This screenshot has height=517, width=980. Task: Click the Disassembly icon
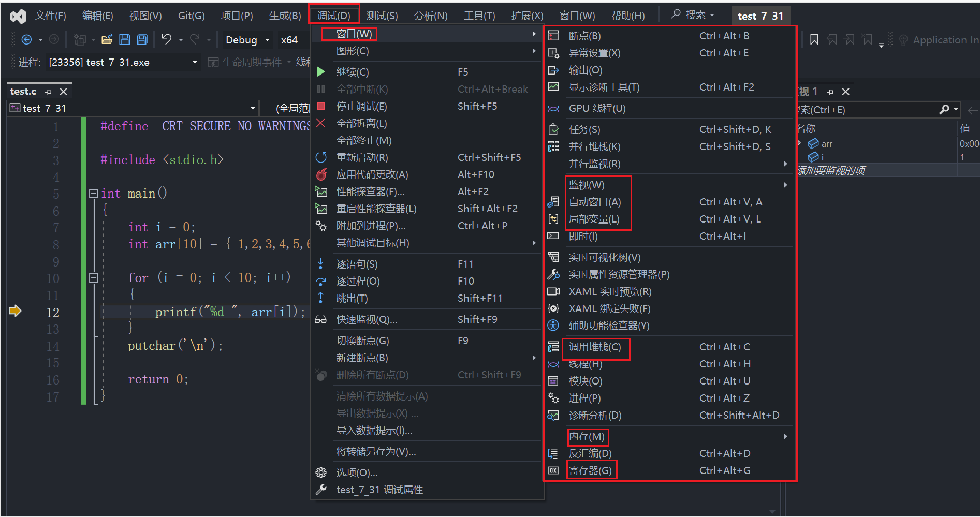(x=553, y=453)
